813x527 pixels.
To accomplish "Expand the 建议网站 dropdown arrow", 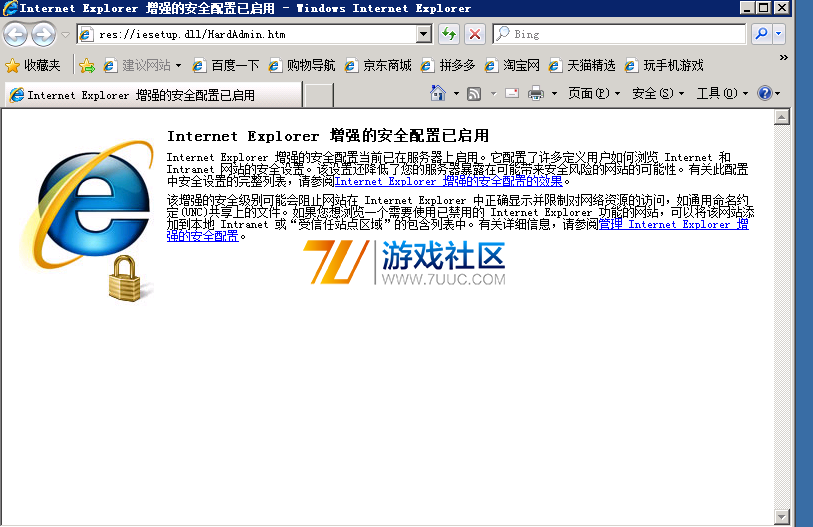I will coord(178,65).
